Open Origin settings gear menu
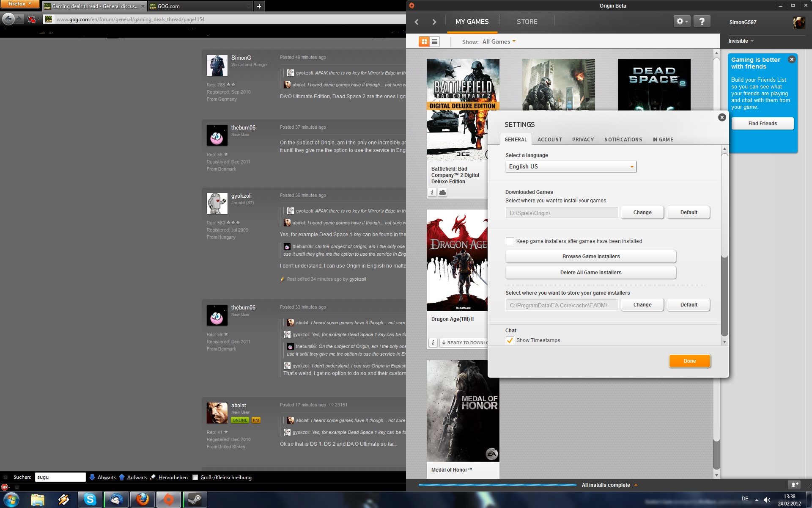 682,21
